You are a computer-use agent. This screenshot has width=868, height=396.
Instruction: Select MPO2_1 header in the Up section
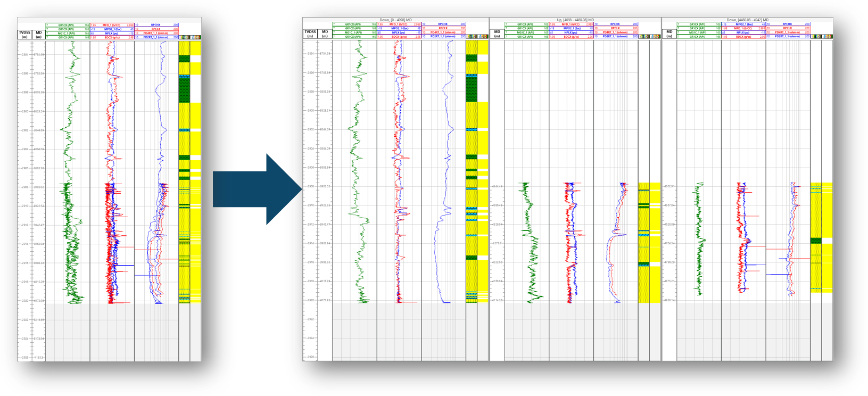[571, 28]
